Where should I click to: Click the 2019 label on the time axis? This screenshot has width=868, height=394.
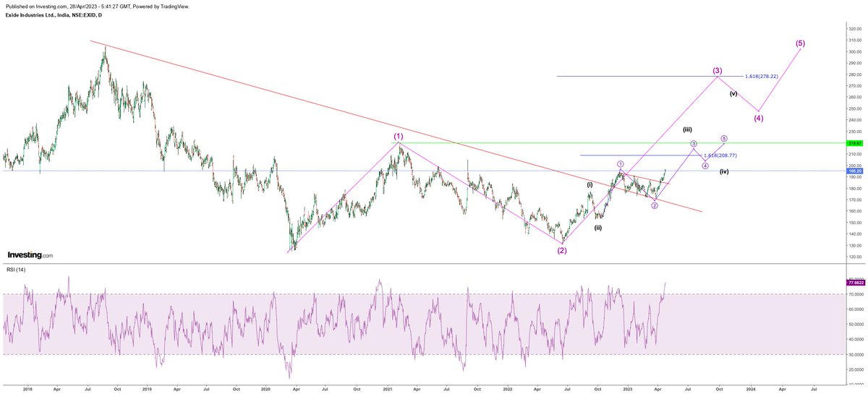pos(147,388)
